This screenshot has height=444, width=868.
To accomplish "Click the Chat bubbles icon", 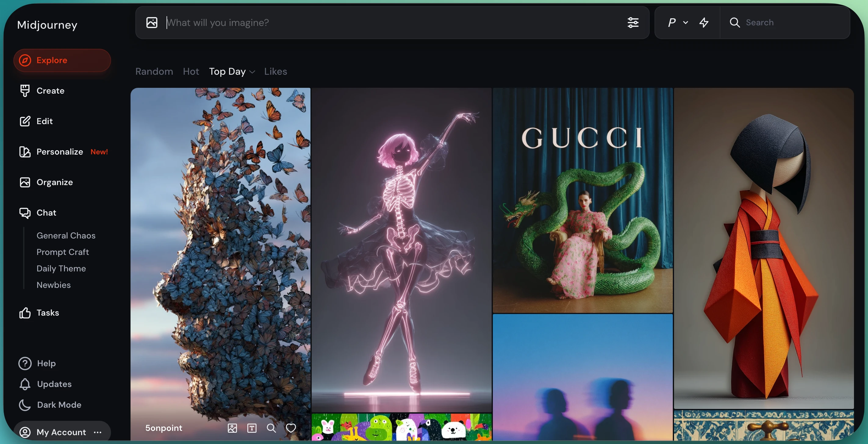I will click(25, 213).
